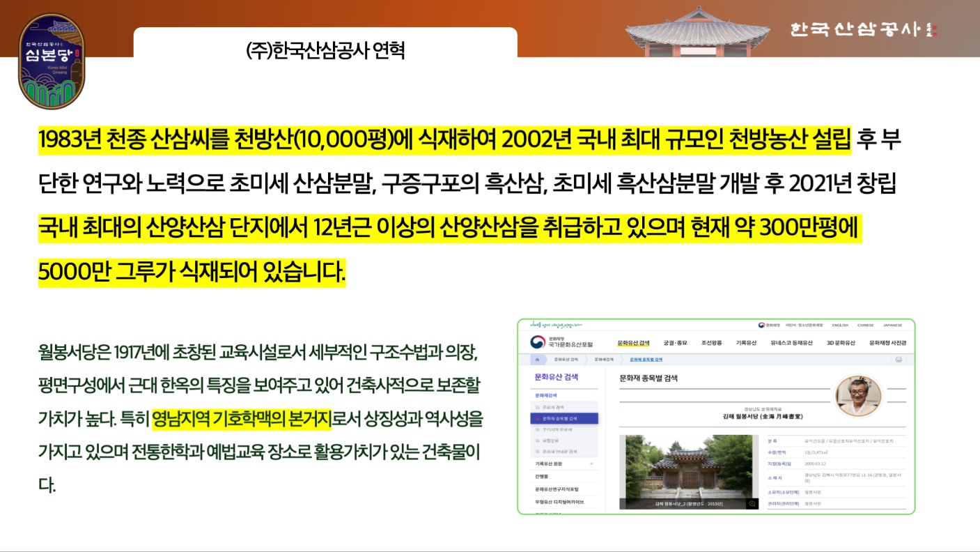Click the 심본당 badge logo

coord(52,61)
